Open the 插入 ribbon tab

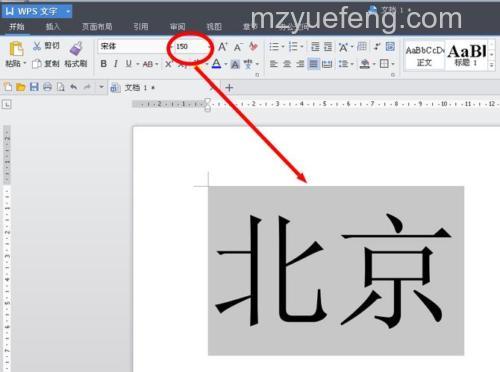[53, 27]
